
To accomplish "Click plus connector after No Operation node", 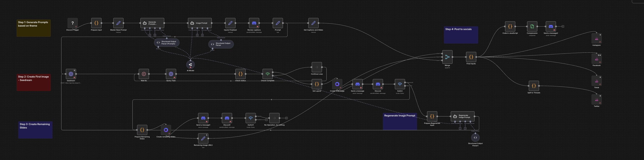I will pyautogui.click(x=287, y=118).
